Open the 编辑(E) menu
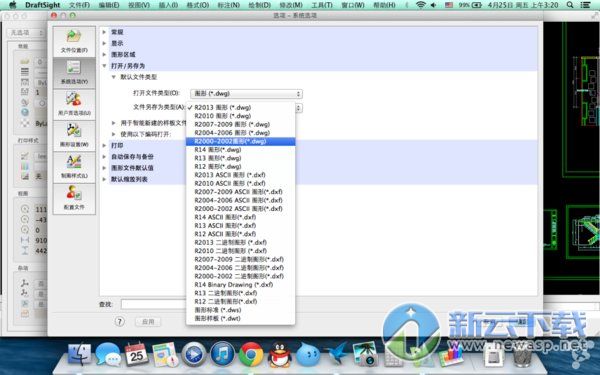 [x=109, y=5]
